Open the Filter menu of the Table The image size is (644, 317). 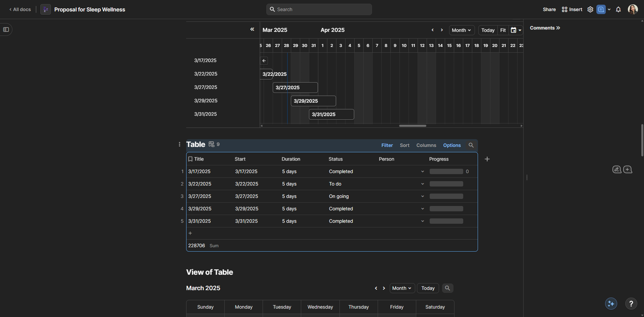click(x=387, y=145)
